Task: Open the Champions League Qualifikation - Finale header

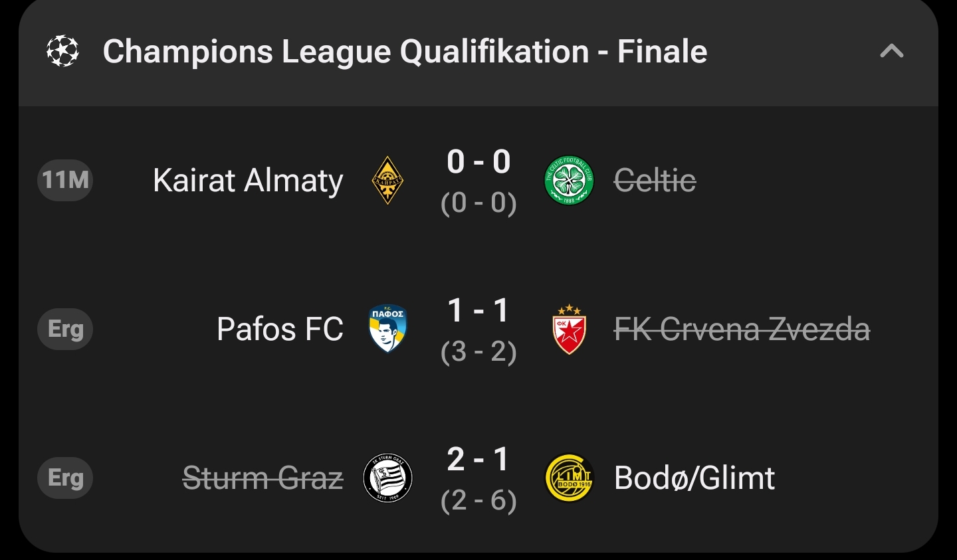Action: pos(405,52)
